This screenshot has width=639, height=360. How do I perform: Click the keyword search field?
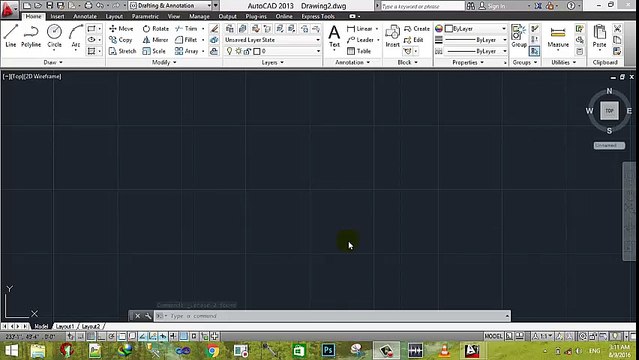point(422,6)
